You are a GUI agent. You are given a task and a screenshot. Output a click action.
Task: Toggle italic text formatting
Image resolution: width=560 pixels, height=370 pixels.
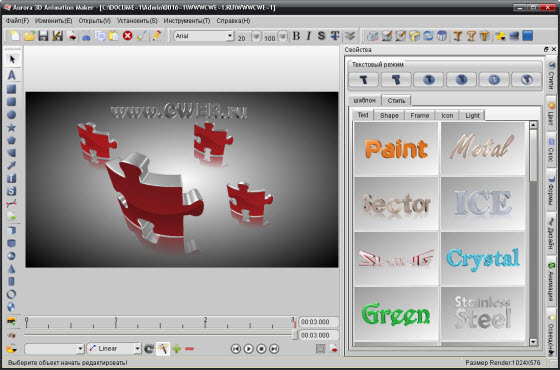309,36
